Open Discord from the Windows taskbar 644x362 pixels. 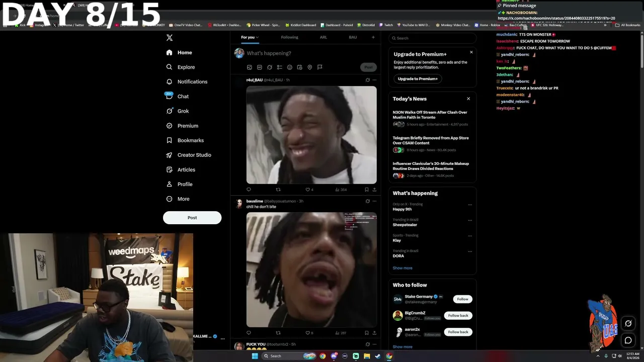pos(334,356)
